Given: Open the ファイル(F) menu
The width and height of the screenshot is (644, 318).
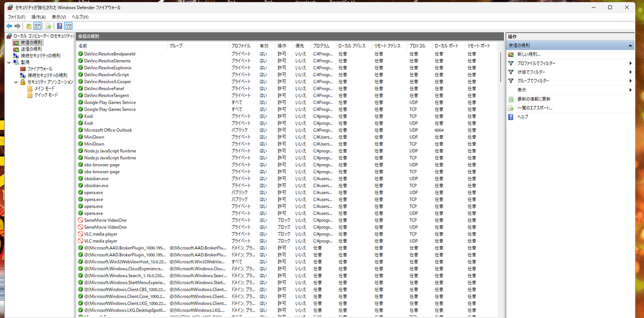Looking at the screenshot, I should click(16, 17).
